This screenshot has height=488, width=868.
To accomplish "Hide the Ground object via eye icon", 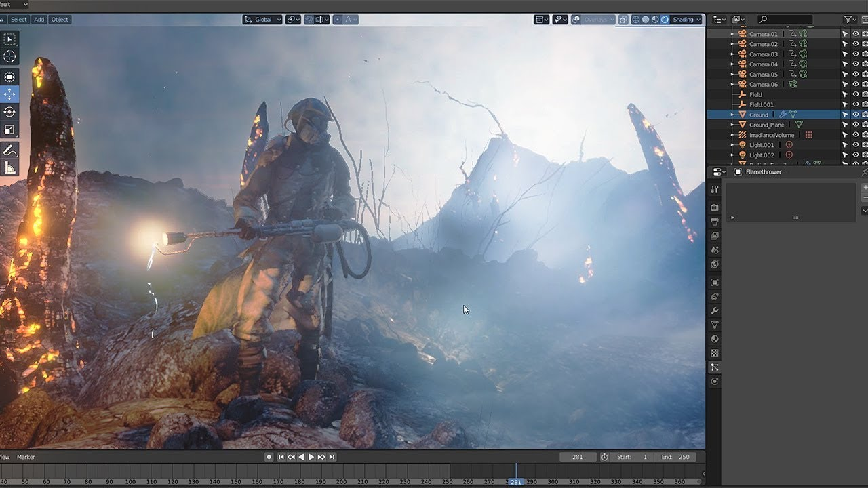I will (x=856, y=115).
